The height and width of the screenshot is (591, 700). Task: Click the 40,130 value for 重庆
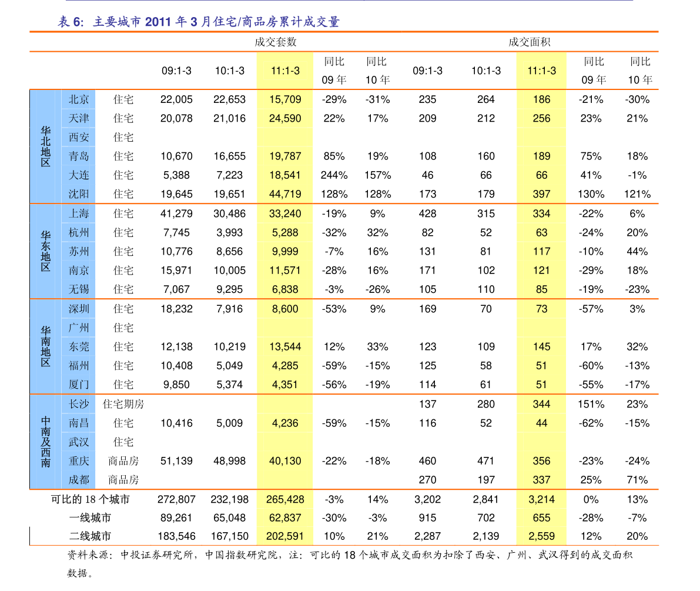pos(285,461)
